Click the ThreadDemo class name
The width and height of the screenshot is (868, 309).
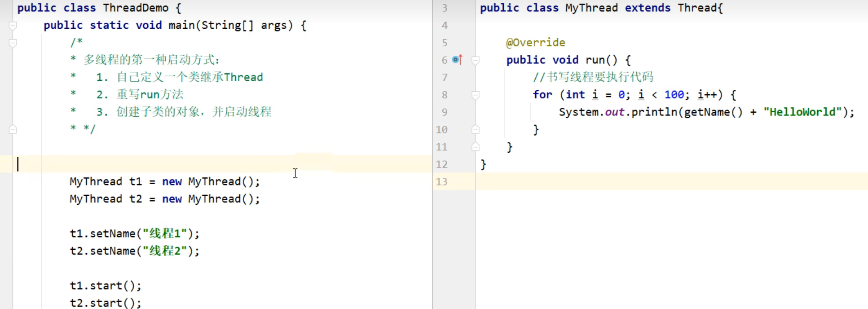(136, 8)
